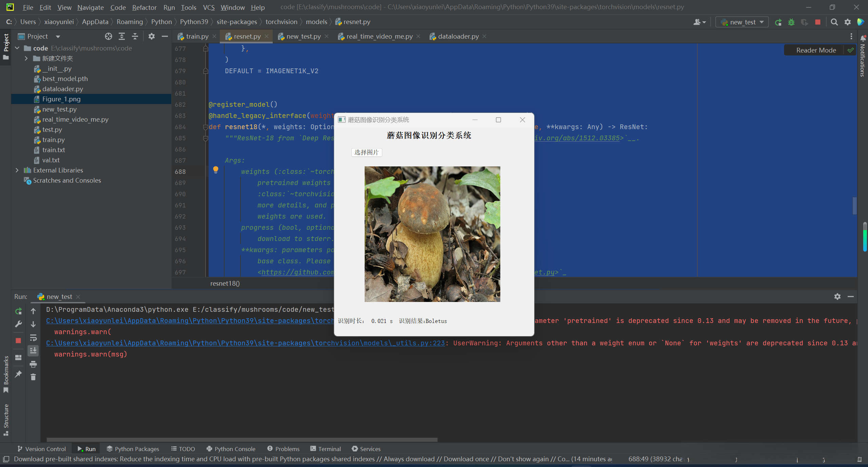The image size is (868, 467).
Task: Switch to dataloader.py editor tab
Action: pyautogui.click(x=458, y=36)
